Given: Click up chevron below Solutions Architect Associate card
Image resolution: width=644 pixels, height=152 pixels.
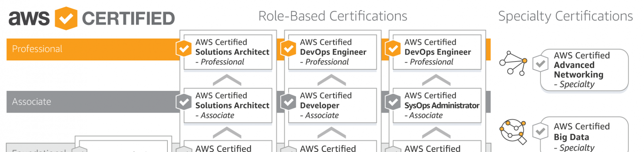Looking at the screenshot, I should (x=227, y=133).
